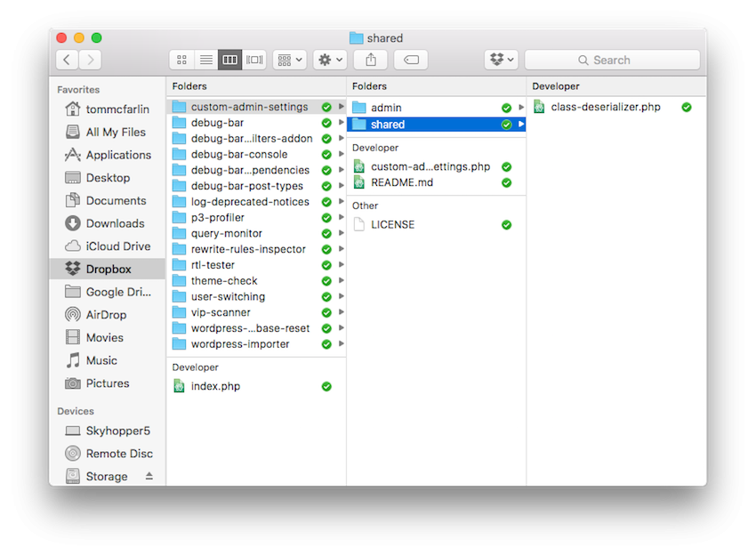756x556 pixels.
Task: Select the p3-profiler folder
Action: point(256,217)
